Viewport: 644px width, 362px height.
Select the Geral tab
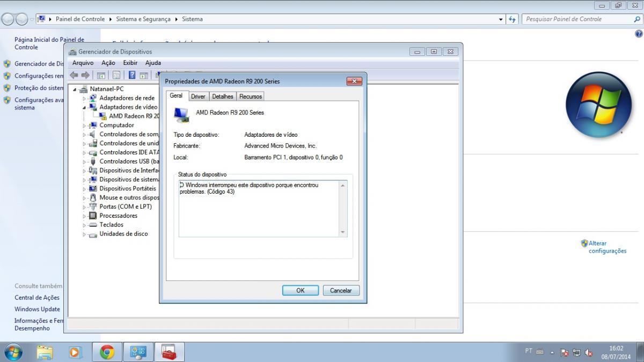pyautogui.click(x=176, y=95)
